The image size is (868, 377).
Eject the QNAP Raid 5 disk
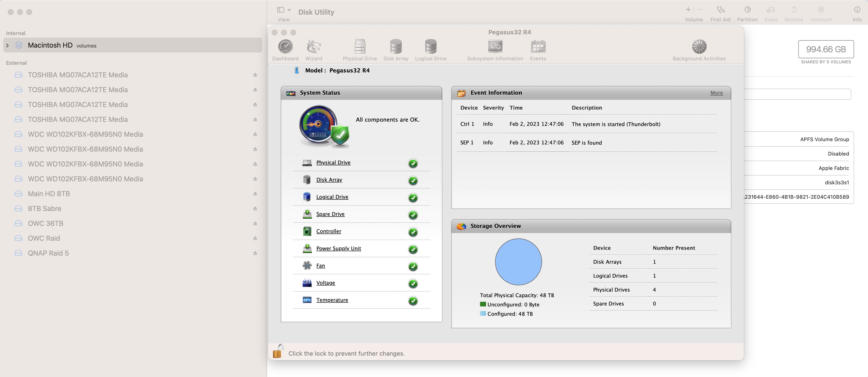pos(255,253)
